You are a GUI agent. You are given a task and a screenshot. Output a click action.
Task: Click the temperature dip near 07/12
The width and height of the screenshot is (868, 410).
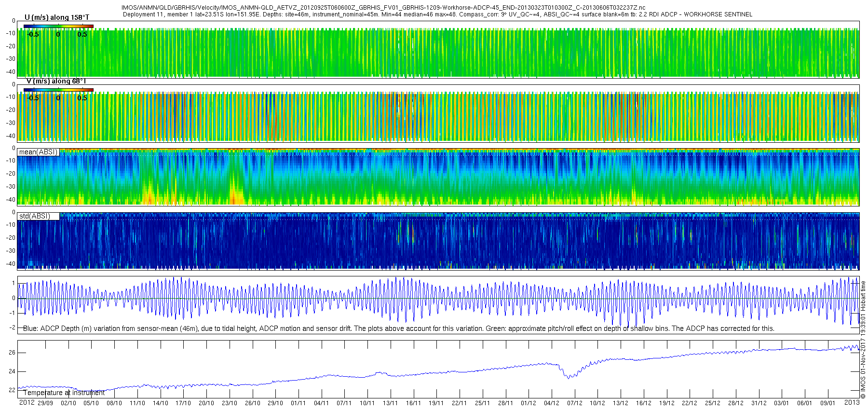click(x=570, y=377)
